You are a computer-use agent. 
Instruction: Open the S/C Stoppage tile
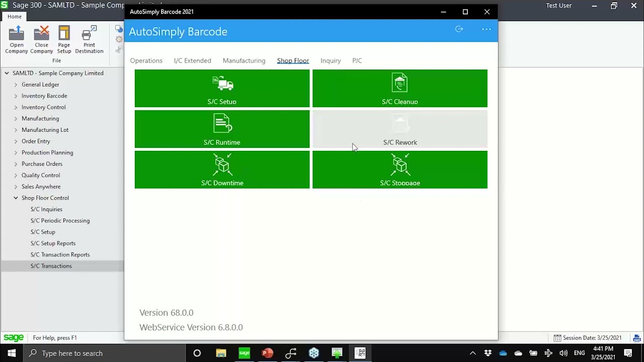[400, 170]
